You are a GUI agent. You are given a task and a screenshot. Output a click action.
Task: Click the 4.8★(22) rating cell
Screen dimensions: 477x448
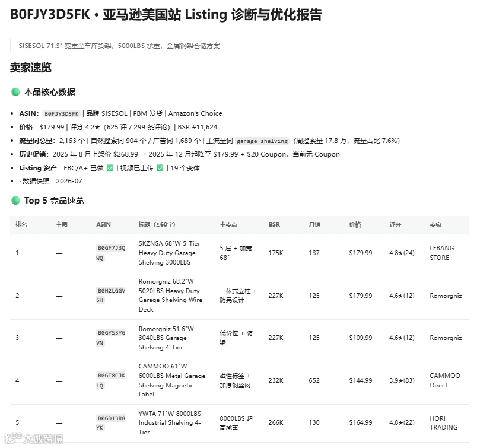[402, 422]
